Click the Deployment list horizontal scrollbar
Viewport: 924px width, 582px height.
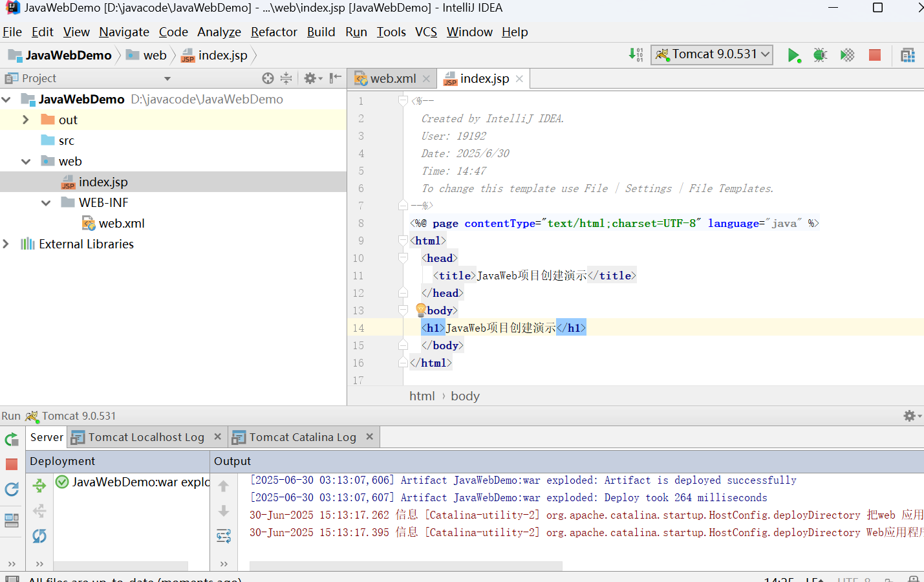(x=121, y=566)
